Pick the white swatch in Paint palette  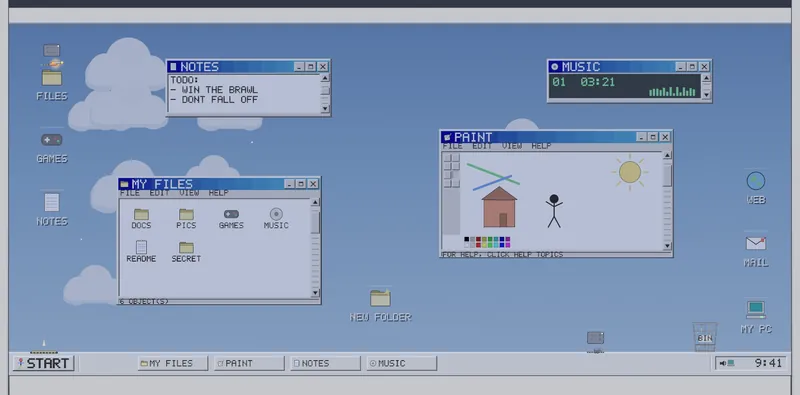point(466,245)
